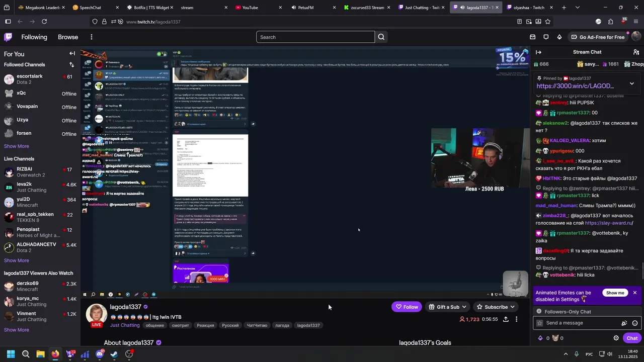Open browser extensions puzzle icon

coord(610,22)
